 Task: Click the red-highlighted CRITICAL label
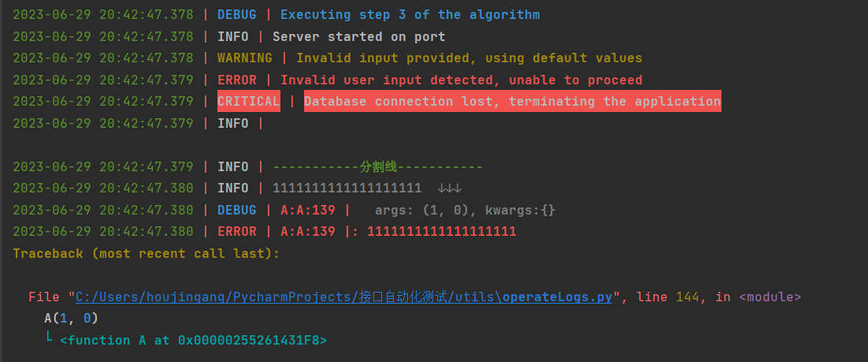[x=248, y=102]
